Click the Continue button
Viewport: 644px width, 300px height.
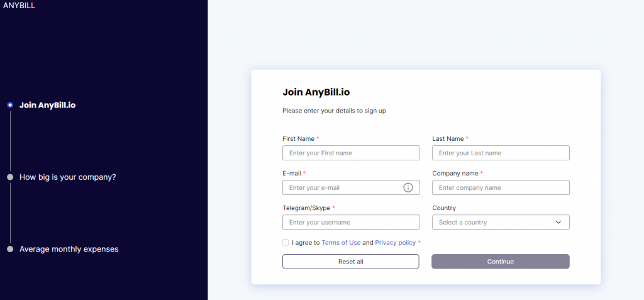coord(500,262)
